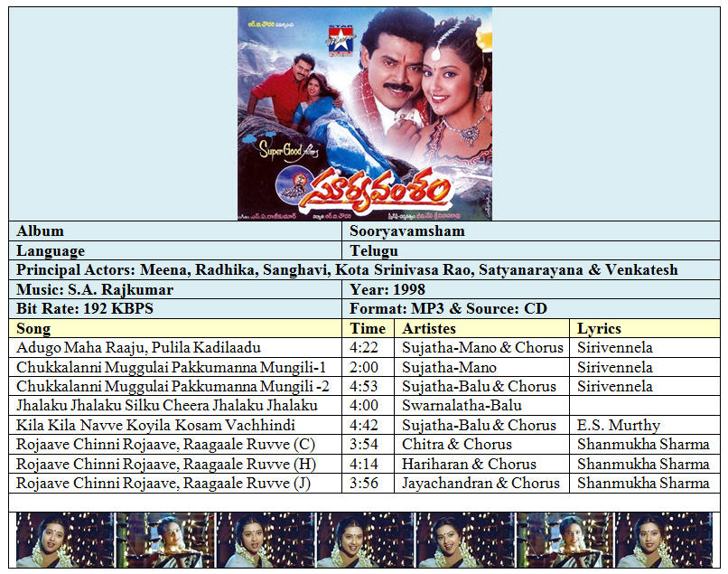Image resolution: width=728 pixels, height=574 pixels.
Task: Select song "Chukkalanni Muggulai Pakkumanna Mungili -2"
Action: [173, 386]
